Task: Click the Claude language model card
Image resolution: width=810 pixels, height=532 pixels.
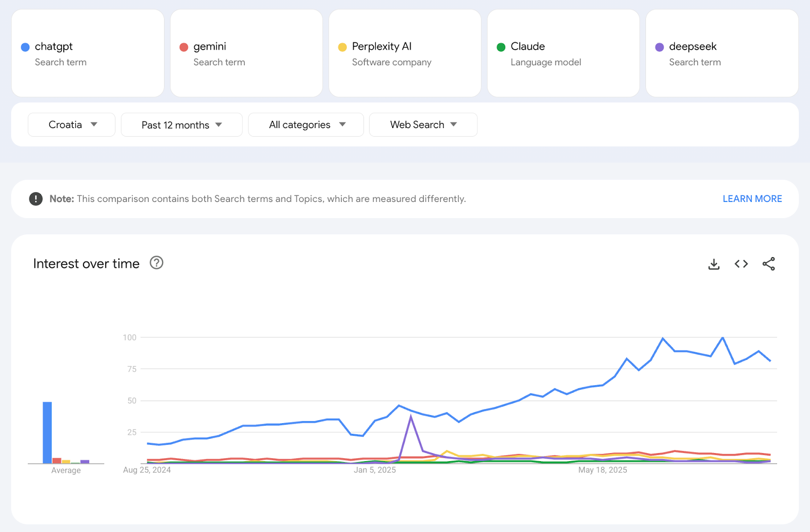Action: [x=563, y=53]
